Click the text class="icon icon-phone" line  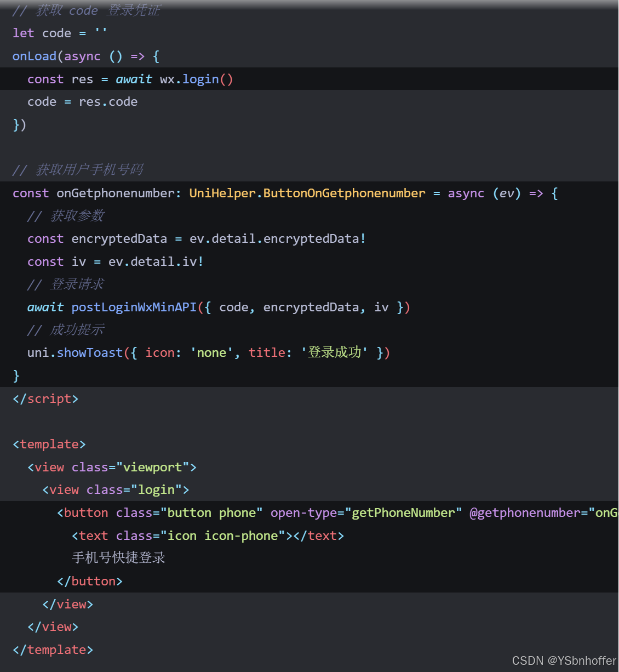(208, 536)
